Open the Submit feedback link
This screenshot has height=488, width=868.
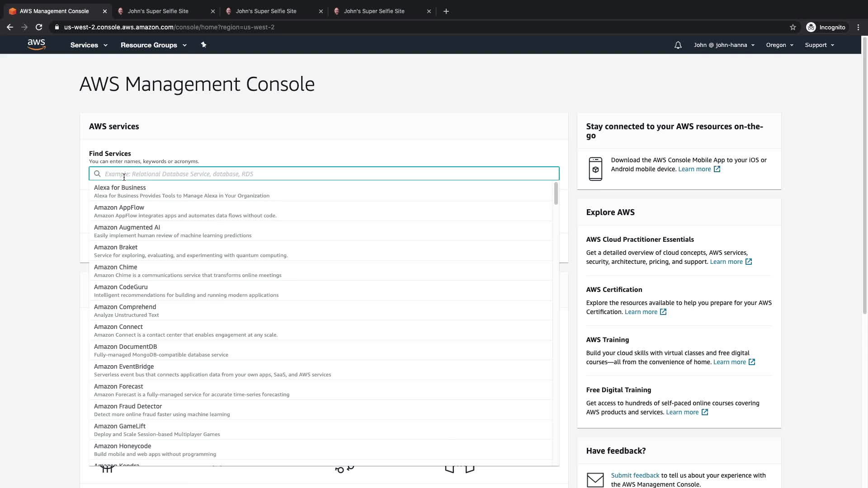[x=635, y=475]
